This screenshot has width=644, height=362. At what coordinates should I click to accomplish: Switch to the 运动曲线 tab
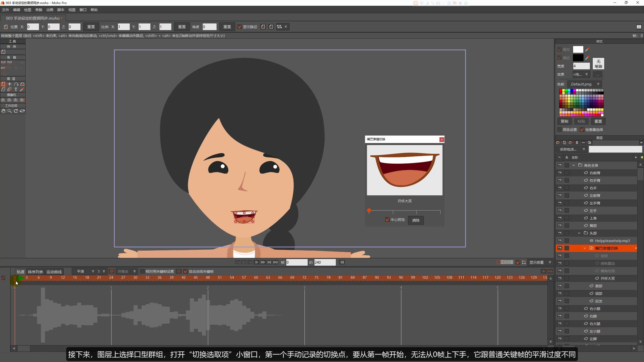pyautogui.click(x=54, y=272)
